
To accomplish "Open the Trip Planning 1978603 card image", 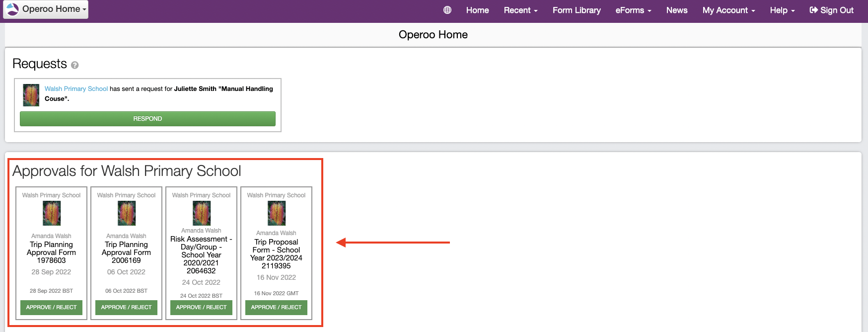I will 51,213.
